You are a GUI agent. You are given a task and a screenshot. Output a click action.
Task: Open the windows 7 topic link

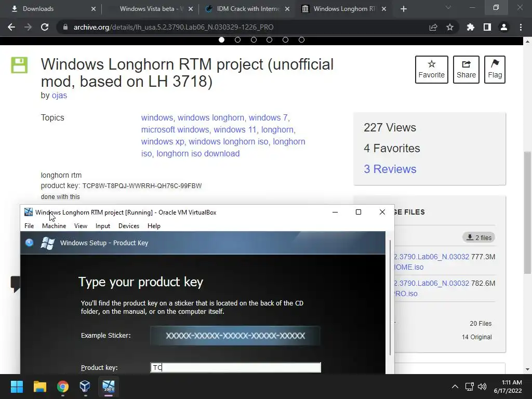click(268, 118)
